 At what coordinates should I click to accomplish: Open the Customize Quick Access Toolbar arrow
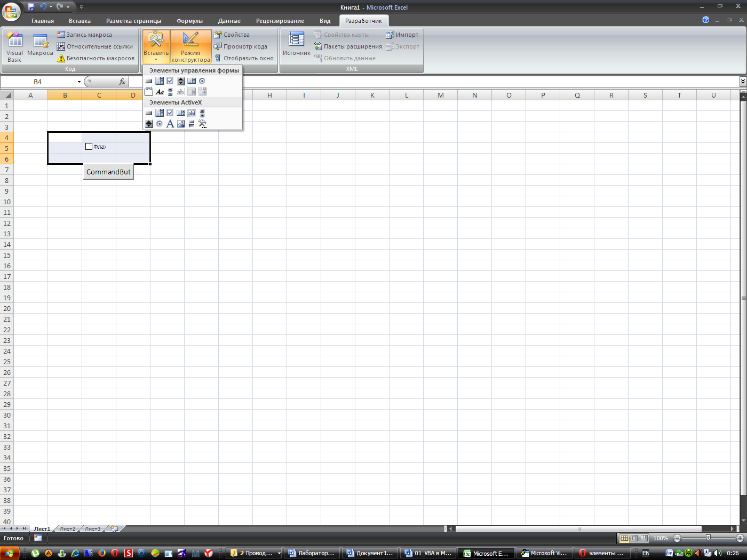pos(81,7)
